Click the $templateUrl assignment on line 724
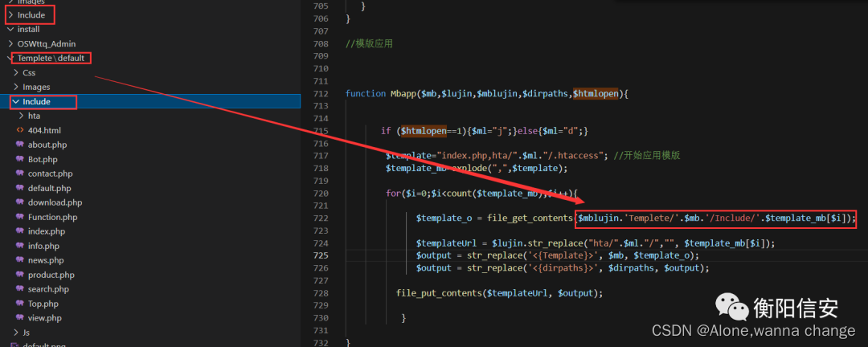 point(596,243)
